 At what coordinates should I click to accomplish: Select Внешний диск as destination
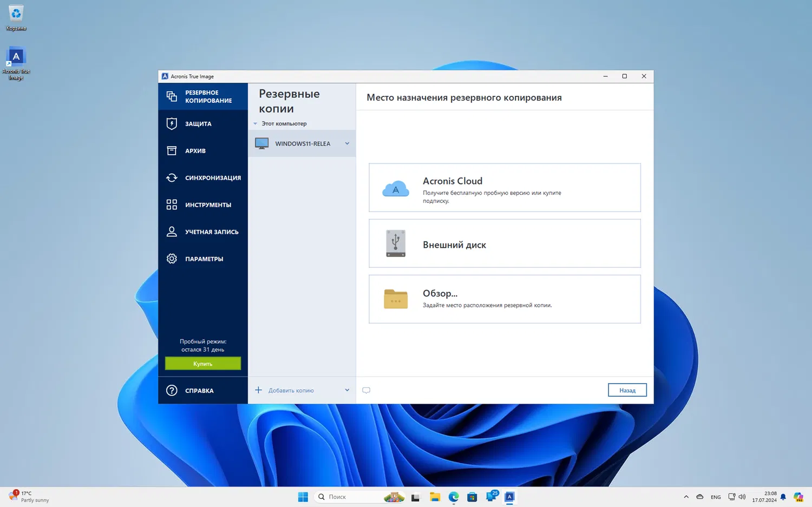tap(505, 243)
